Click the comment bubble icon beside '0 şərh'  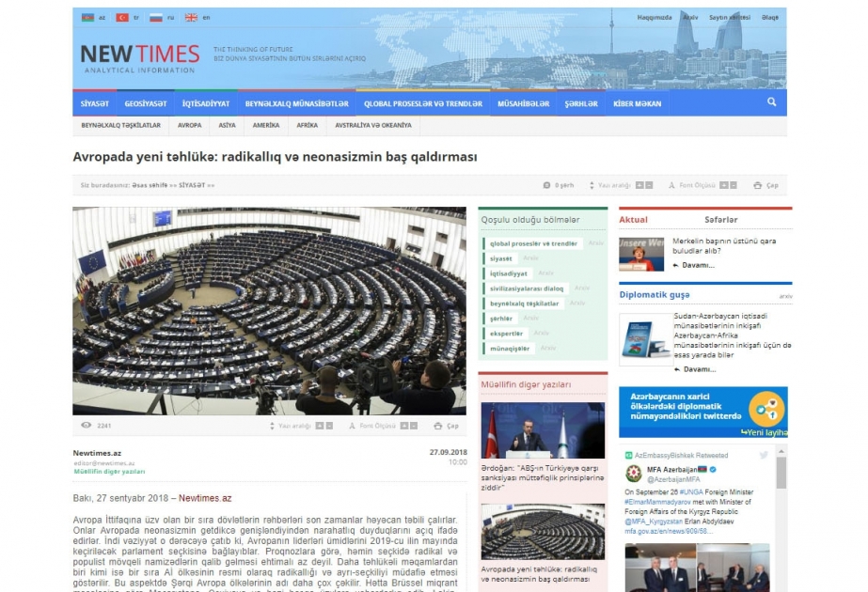point(547,185)
